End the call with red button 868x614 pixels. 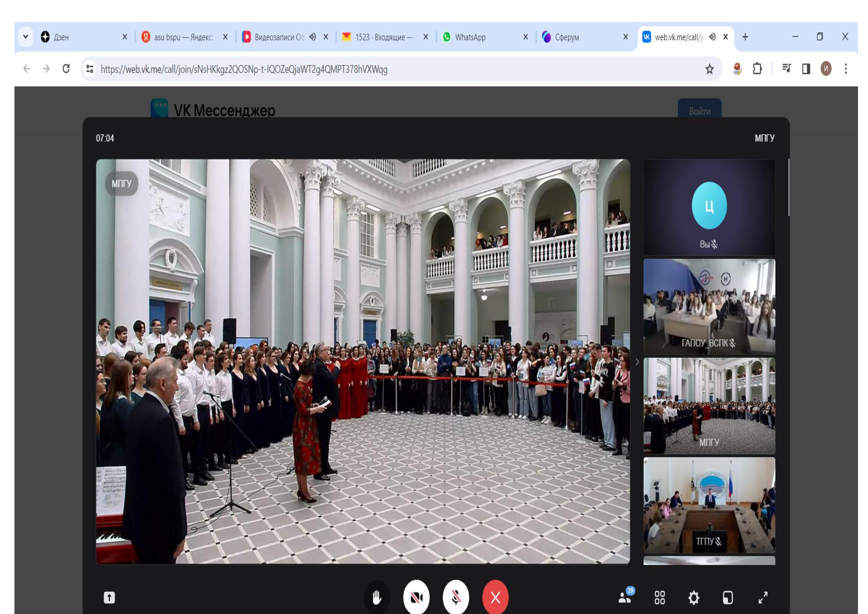[495, 598]
